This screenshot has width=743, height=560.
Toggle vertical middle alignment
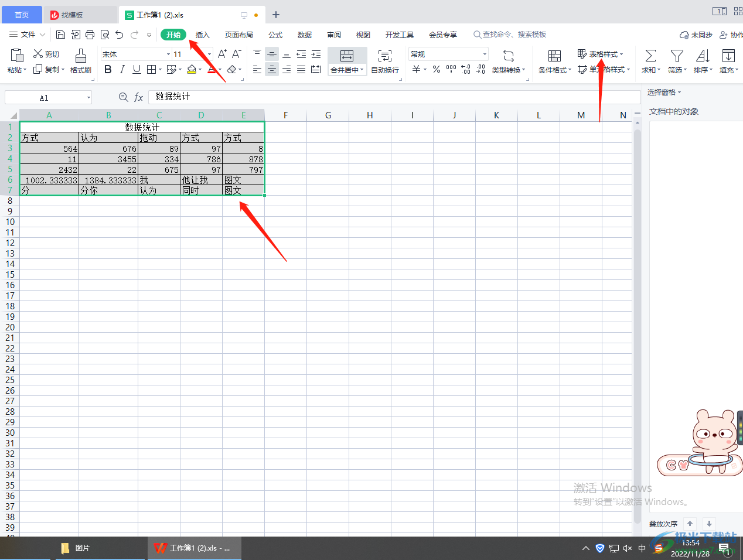point(272,54)
